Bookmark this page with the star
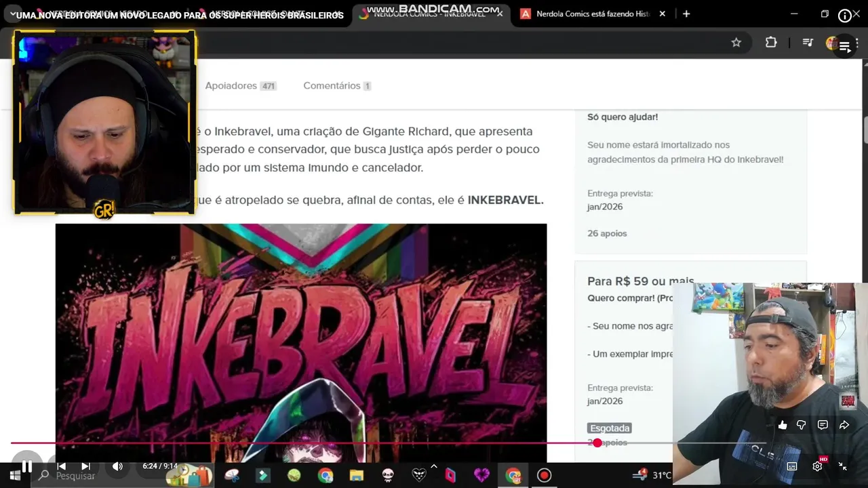 coord(736,43)
